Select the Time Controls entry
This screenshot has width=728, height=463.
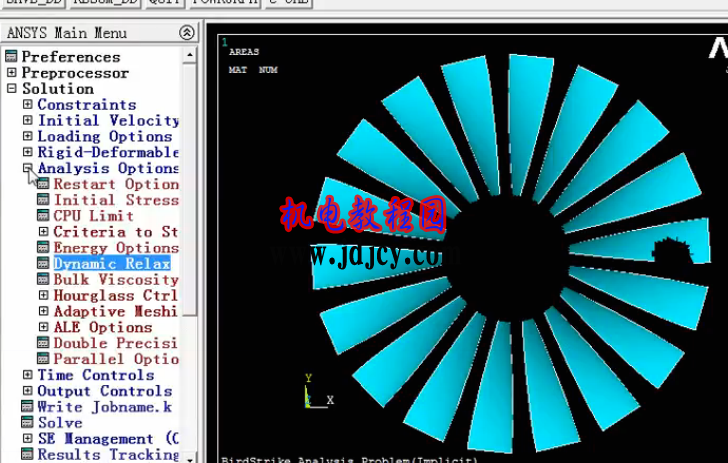(96, 375)
